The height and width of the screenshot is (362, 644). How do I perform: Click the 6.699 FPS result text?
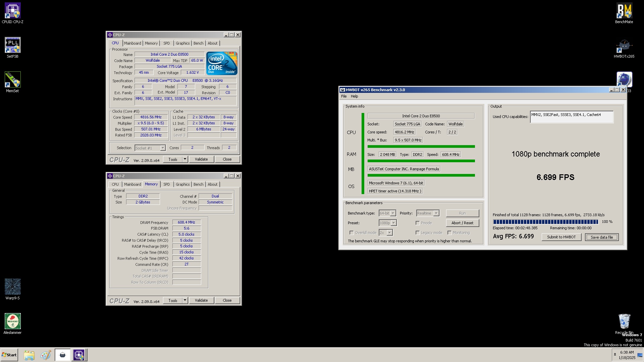click(555, 177)
